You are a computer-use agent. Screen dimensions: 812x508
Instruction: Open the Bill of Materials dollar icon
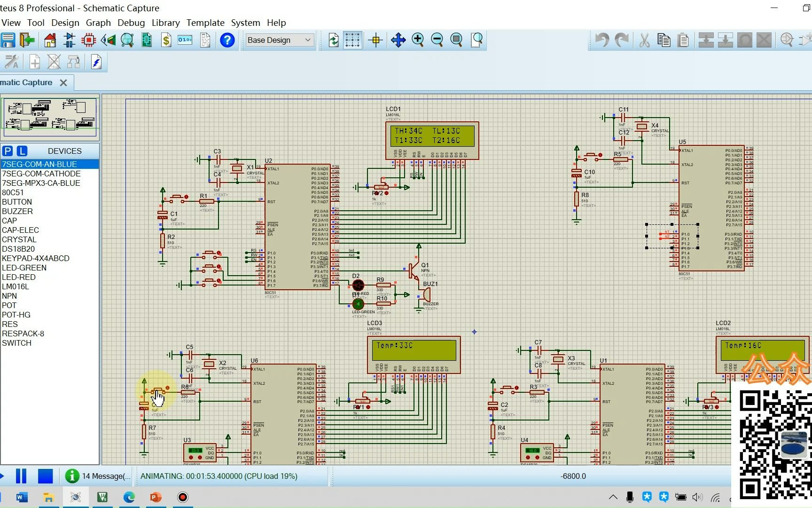[x=166, y=40]
